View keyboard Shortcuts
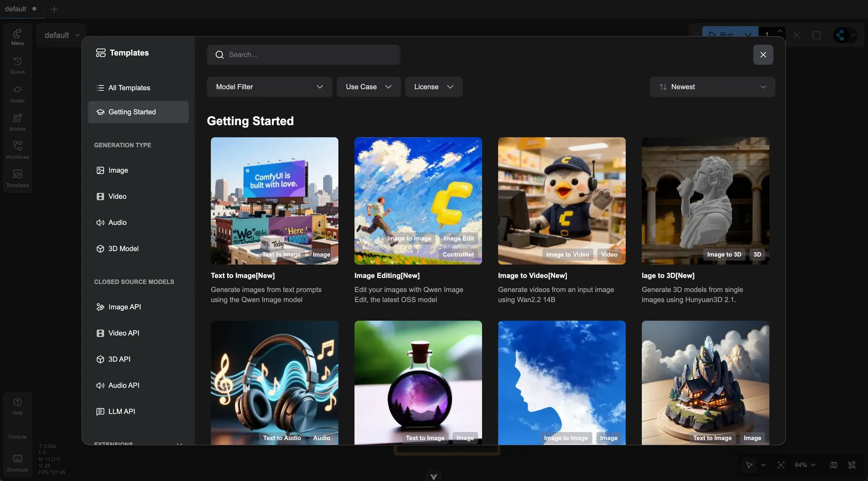 17,462
